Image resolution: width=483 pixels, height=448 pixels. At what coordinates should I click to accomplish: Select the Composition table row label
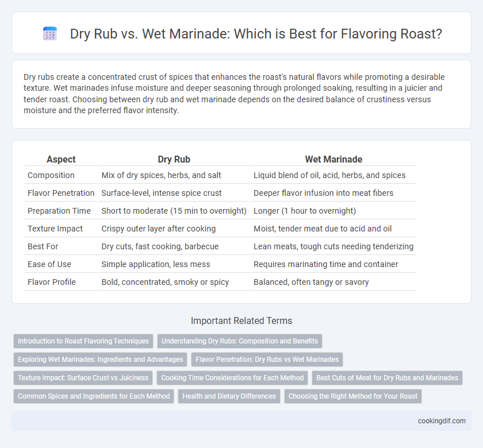point(51,175)
